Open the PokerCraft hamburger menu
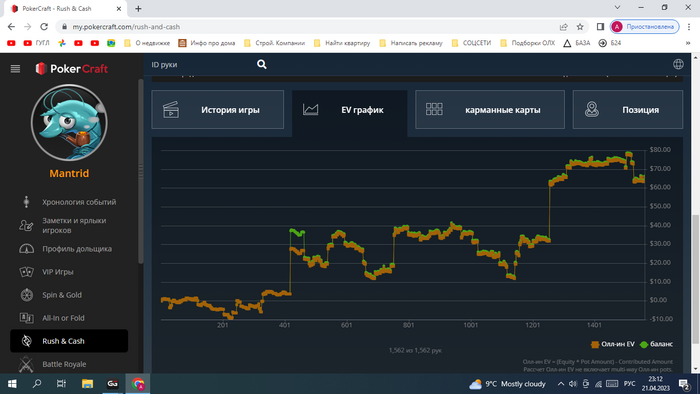The width and height of the screenshot is (700, 394). pos(15,69)
